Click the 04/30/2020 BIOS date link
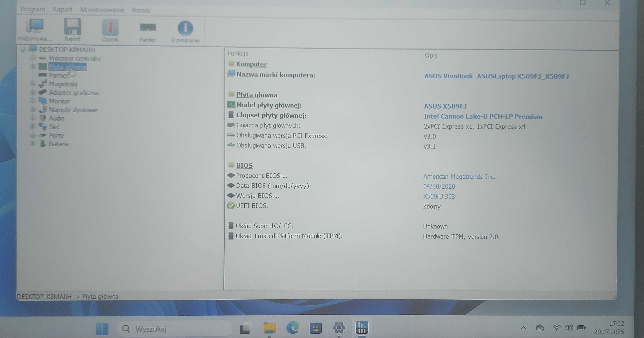Image resolution: width=644 pixels, height=338 pixels. point(439,186)
